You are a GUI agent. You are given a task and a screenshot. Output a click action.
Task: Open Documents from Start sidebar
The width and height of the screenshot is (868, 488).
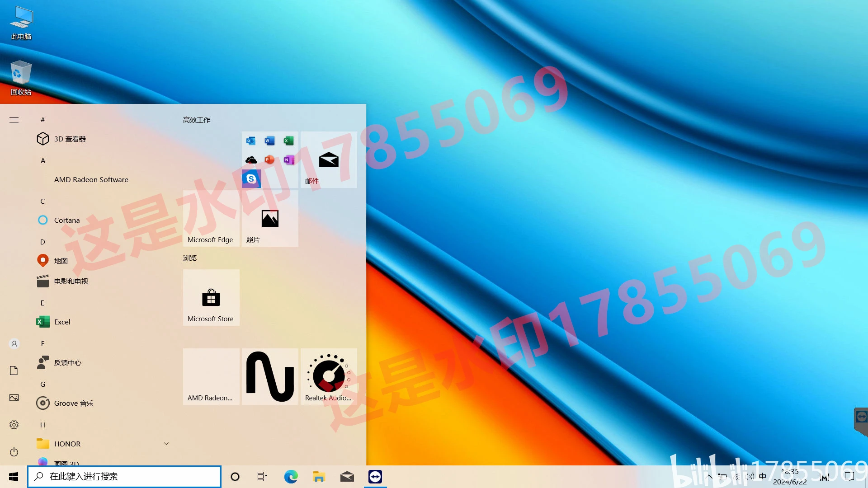coord(14,371)
